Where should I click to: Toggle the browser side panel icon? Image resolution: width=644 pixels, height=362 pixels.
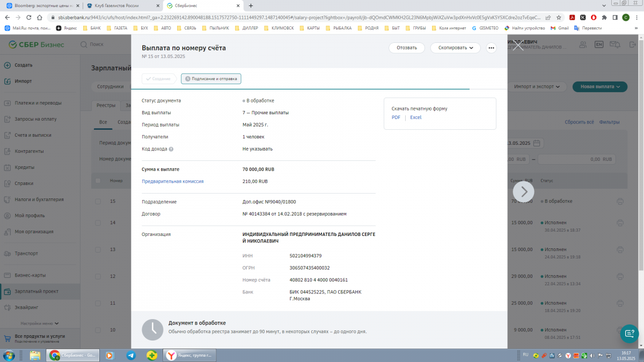pos(614,17)
